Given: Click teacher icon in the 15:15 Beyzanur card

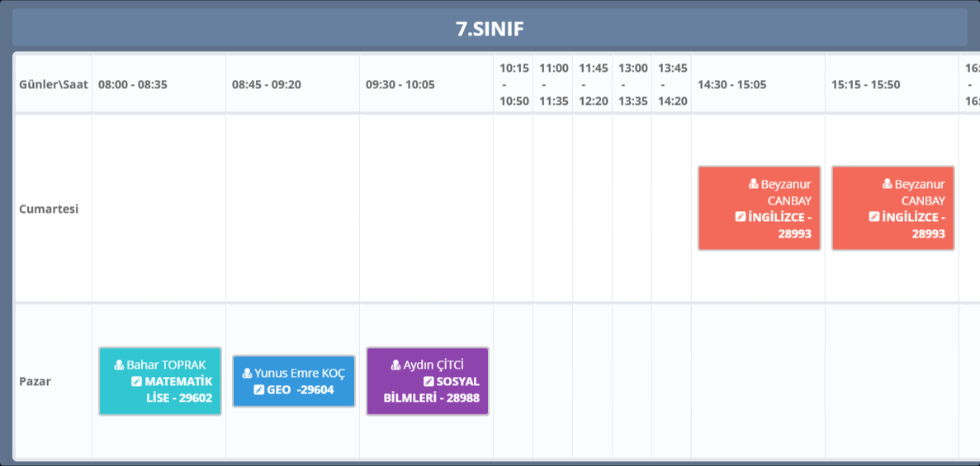Looking at the screenshot, I should coord(887,185).
